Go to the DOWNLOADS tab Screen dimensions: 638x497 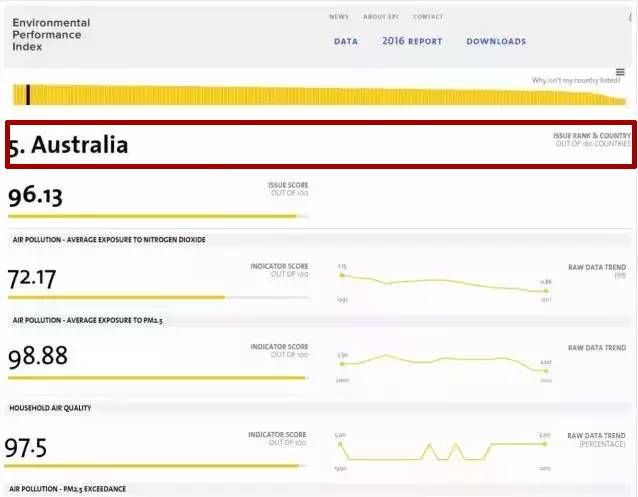tap(496, 42)
